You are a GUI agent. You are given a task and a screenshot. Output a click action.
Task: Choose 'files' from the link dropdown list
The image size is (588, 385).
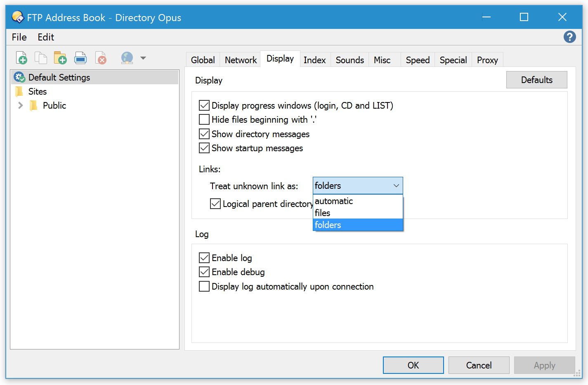358,213
